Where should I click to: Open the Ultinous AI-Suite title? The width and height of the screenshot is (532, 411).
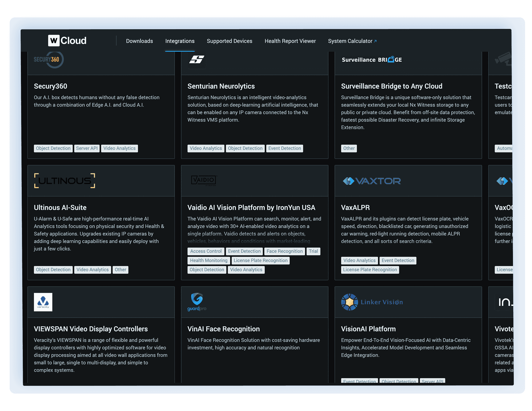tap(60, 208)
